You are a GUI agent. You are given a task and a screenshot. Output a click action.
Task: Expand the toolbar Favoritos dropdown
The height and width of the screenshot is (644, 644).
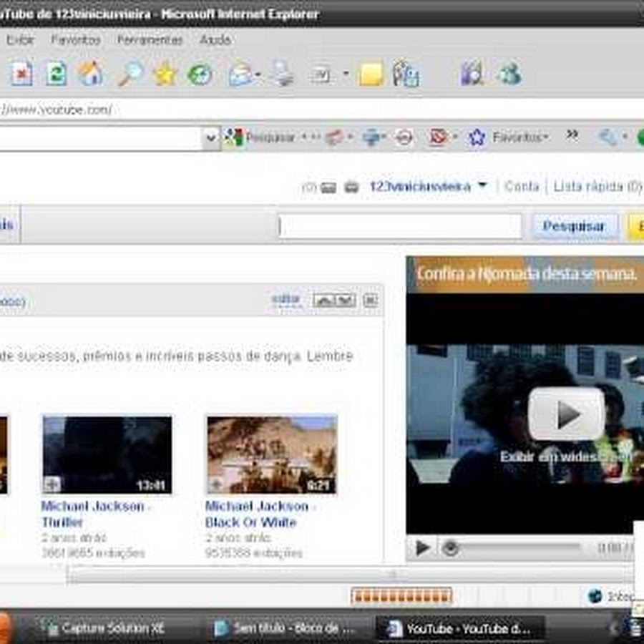point(547,137)
